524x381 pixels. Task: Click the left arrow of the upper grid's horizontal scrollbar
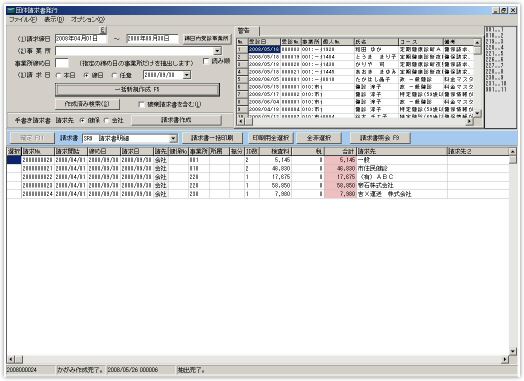tap(240, 121)
